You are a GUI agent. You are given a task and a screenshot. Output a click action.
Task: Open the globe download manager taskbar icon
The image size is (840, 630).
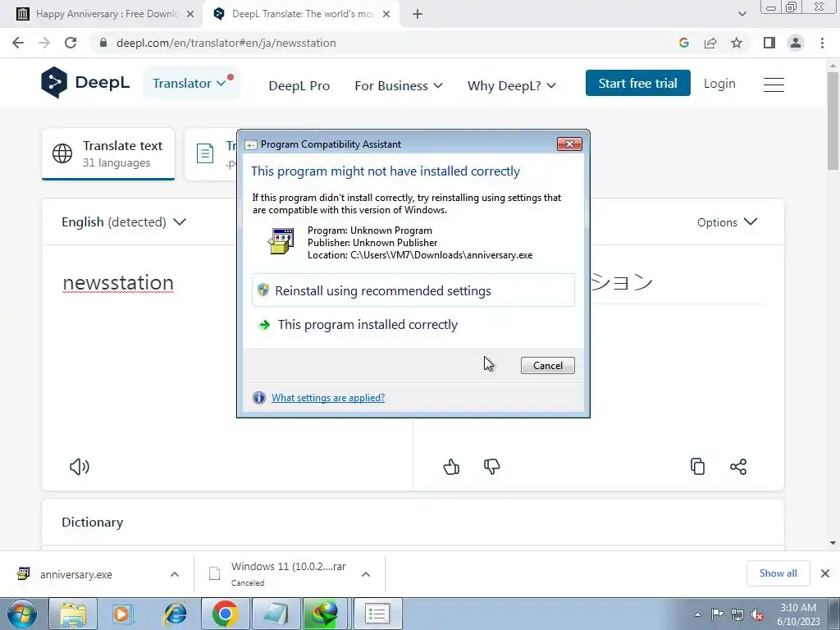(x=326, y=614)
